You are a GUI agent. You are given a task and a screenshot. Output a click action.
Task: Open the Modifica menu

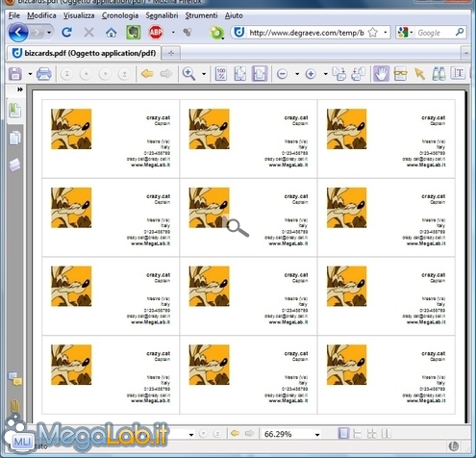coord(41,15)
